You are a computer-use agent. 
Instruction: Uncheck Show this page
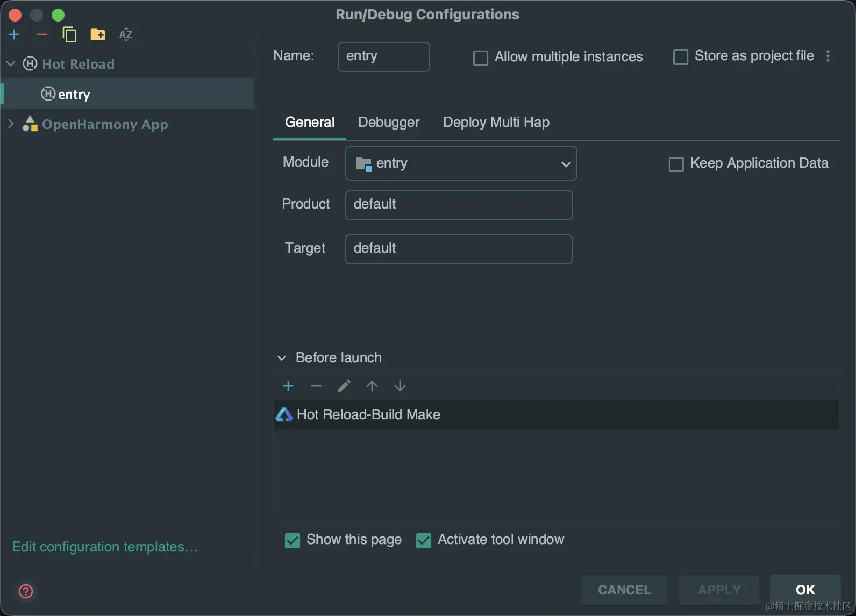pos(293,540)
